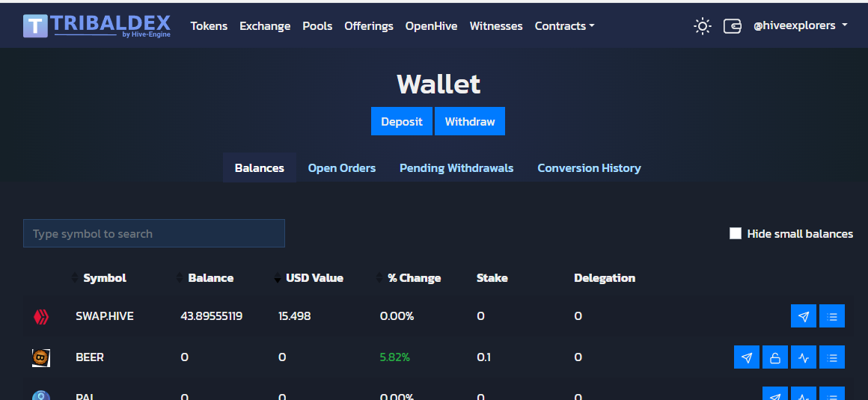The image size is (868, 400).
Task: Click the SWAP.HIVE symbol text
Action: tap(105, 316)
